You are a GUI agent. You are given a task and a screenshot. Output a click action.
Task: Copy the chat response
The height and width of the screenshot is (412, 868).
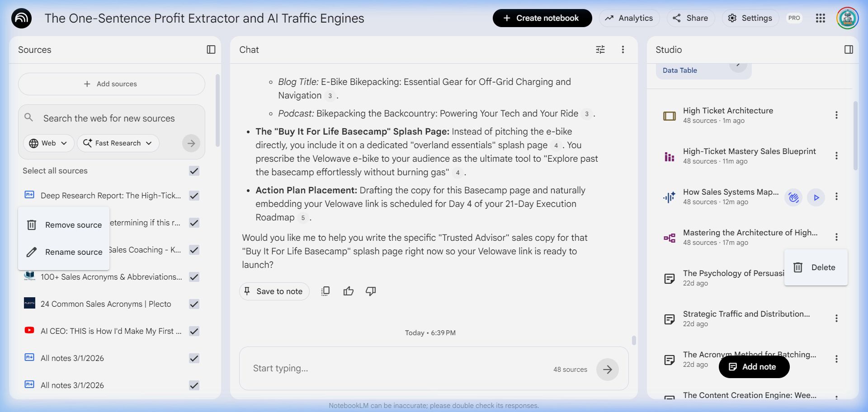(325, 291)
